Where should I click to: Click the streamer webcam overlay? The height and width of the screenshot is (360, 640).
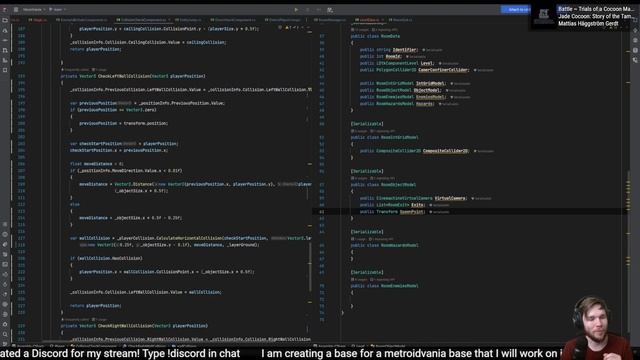(x=596, y=327)
